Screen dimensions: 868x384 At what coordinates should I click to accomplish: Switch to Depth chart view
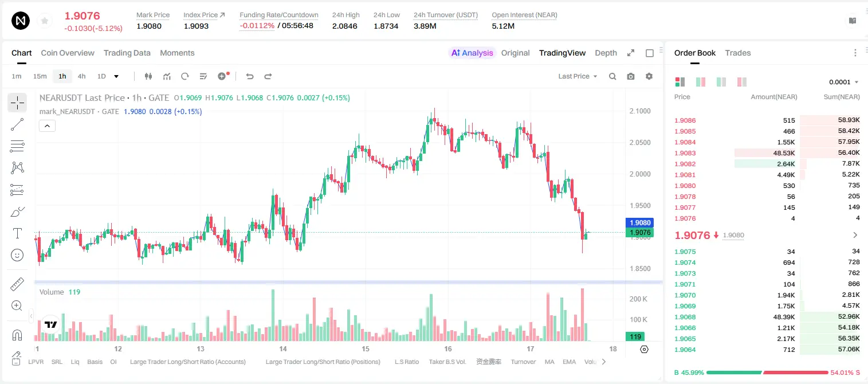[x=606, y=53]
